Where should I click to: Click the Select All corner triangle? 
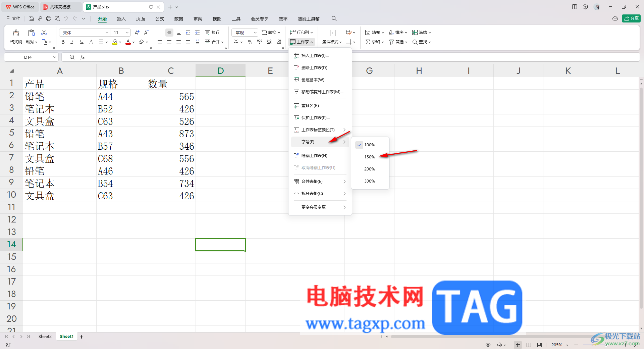[12, 71]
